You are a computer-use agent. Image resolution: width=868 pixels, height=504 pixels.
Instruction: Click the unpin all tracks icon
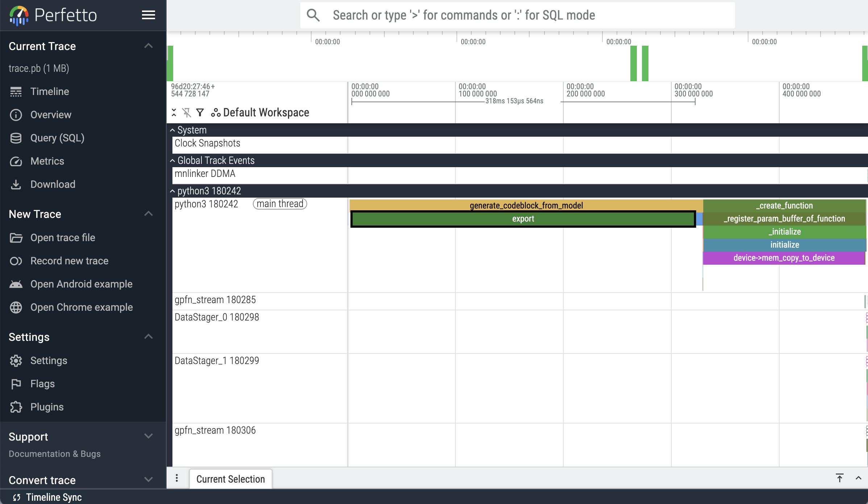pyautogui.click(x=187, y=112)
